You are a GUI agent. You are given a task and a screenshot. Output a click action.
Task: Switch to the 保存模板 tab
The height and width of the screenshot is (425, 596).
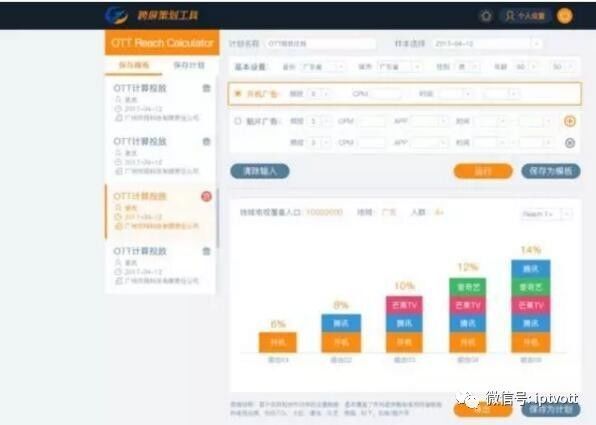134,65
